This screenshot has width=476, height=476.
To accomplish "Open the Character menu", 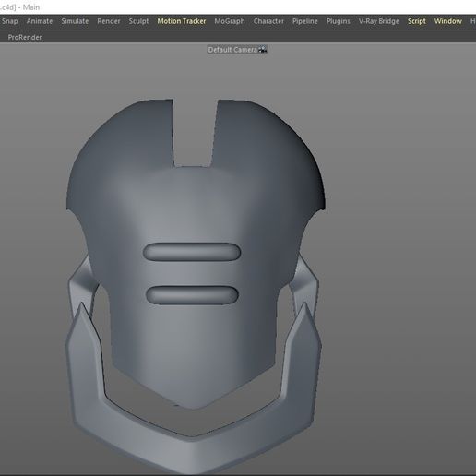I will [268, 21].
